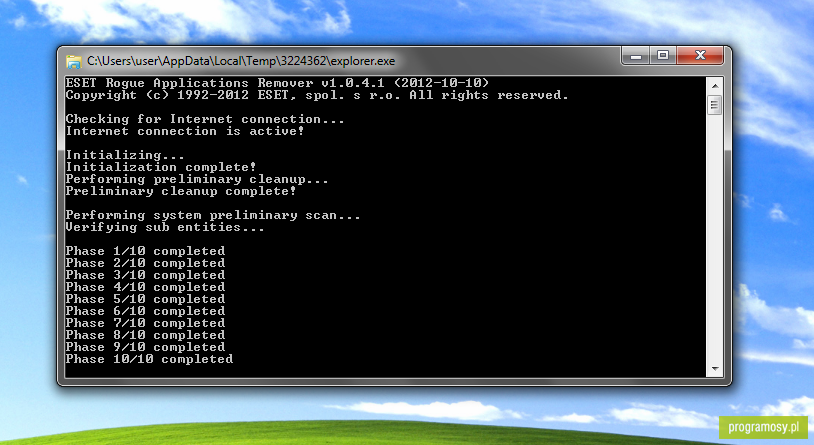The image size is (814, 445).
Task: Click 'Phase 7/10 completed' line
Action: tap(145, 323)
